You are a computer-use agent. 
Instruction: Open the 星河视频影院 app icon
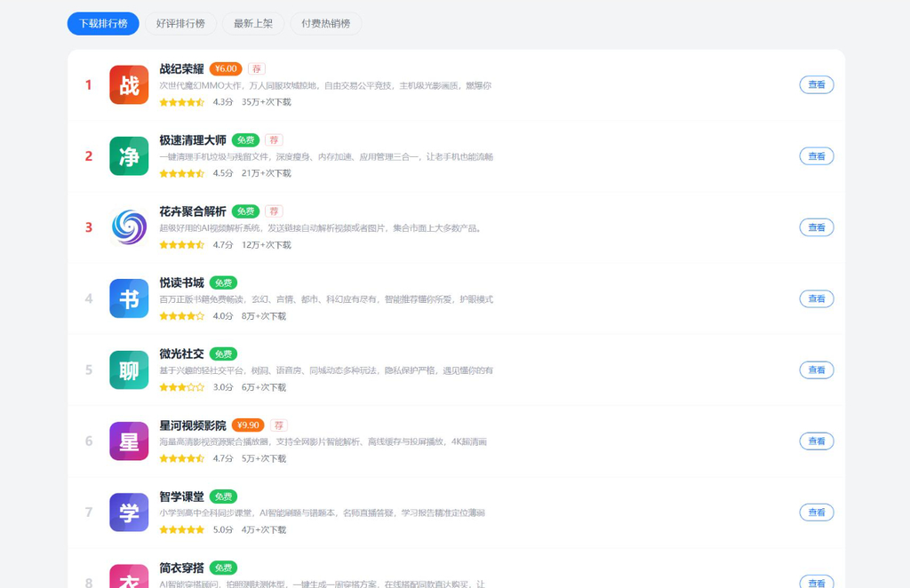tap(129, 441)
